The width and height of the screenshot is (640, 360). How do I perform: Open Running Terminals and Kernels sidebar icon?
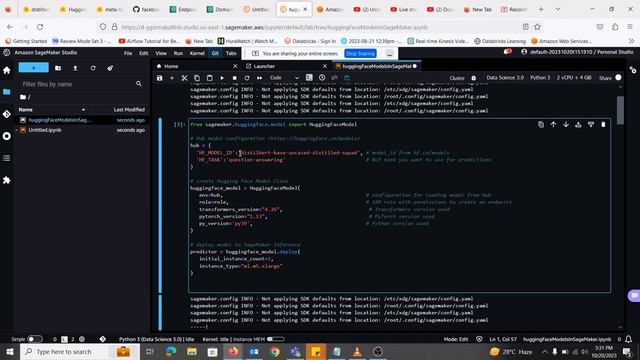click(x=7, y=136)
